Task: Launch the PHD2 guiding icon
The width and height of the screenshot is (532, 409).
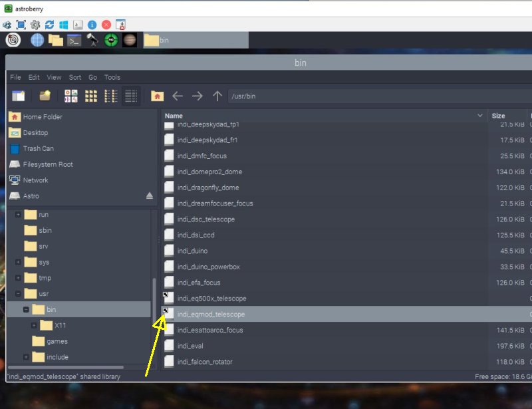Action: (111, 40)
